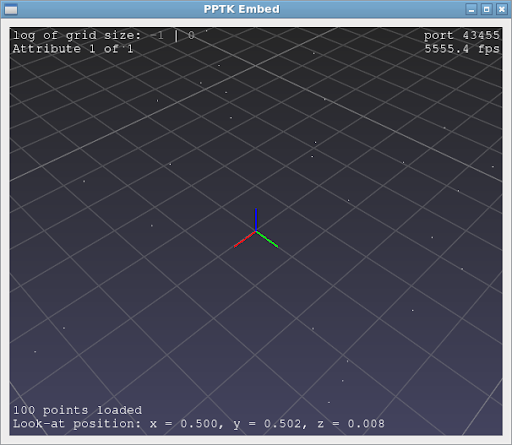512x445 pixels.
Task: Close the PPTK Embed window
Action: click(x=502, y=9)
